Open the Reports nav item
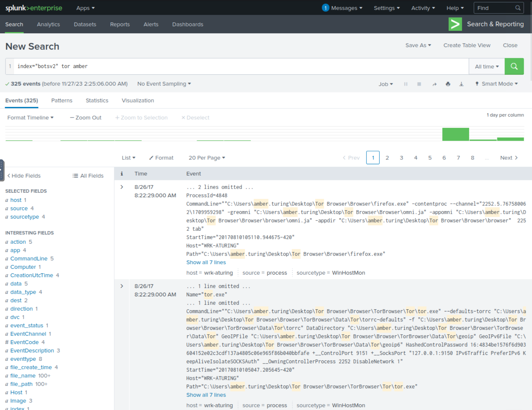This screenshot has width=532, height=410. click(120, 24)
